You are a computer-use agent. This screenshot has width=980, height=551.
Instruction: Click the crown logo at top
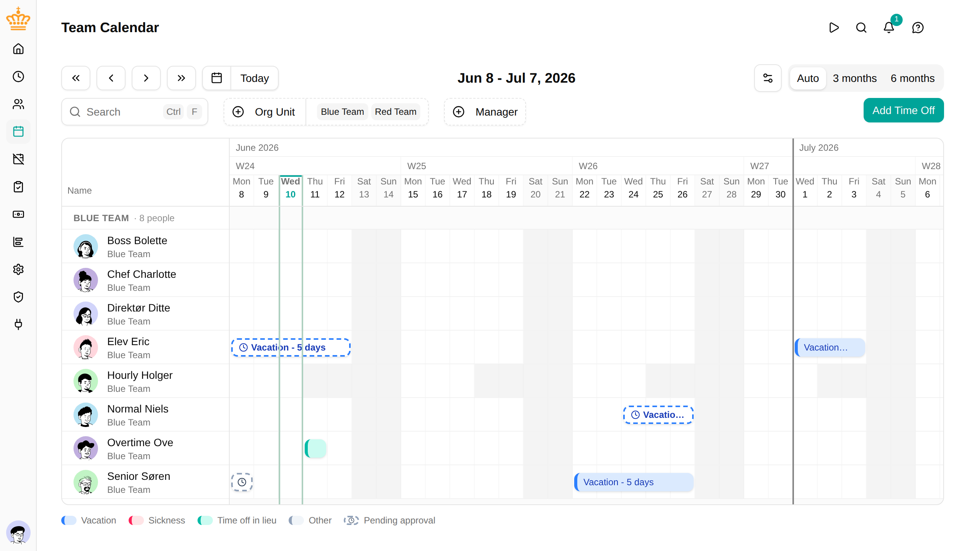(x=18, y=18)
